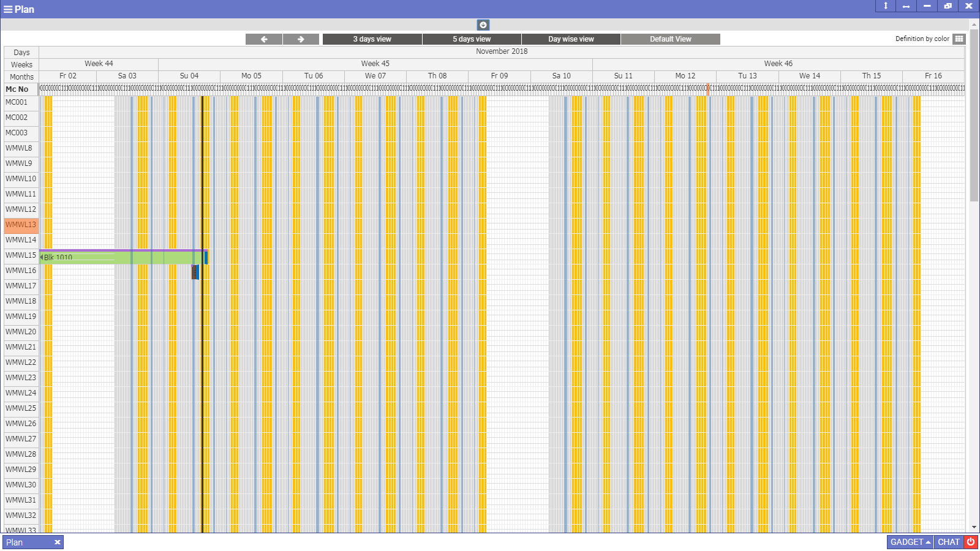Viewport: 980px width, 551px height.
Task: Click the Week 44 header
Action: (x=99, y=64)
